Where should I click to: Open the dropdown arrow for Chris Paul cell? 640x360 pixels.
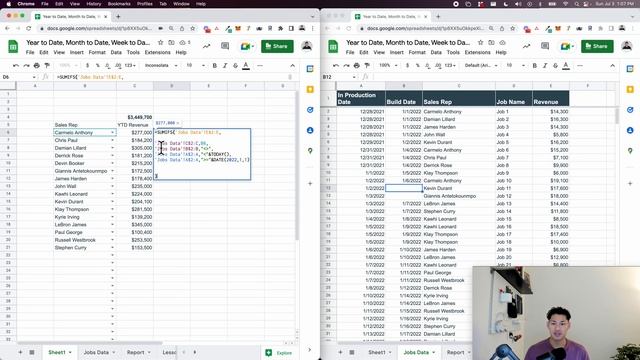(x=113, y=140)
